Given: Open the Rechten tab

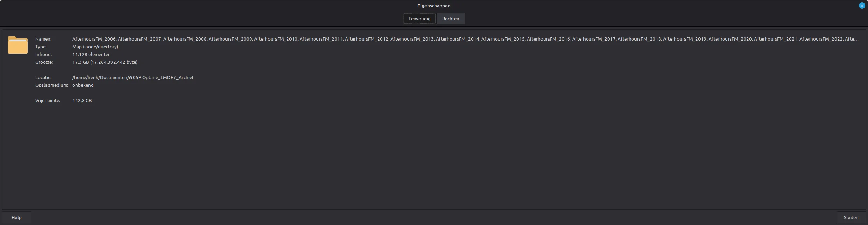Looking at the screenshot, I should [451, 19].
